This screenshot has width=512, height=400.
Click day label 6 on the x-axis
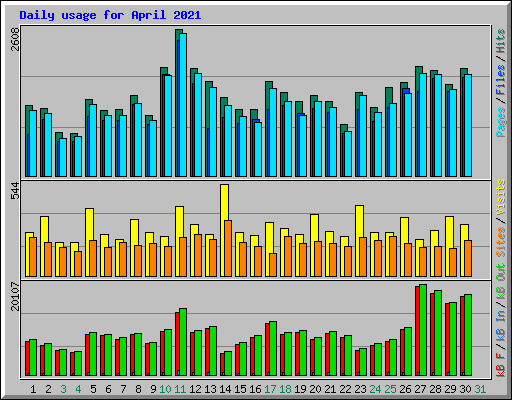pyautogui.click(x=108, y=389)
